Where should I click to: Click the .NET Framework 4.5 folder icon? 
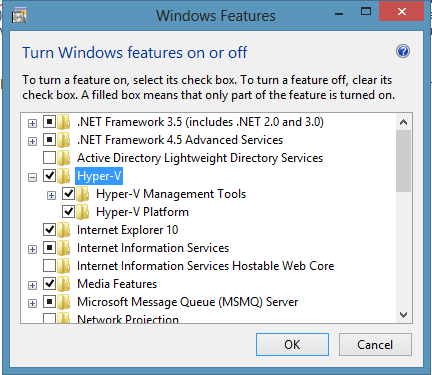point(63,140)
